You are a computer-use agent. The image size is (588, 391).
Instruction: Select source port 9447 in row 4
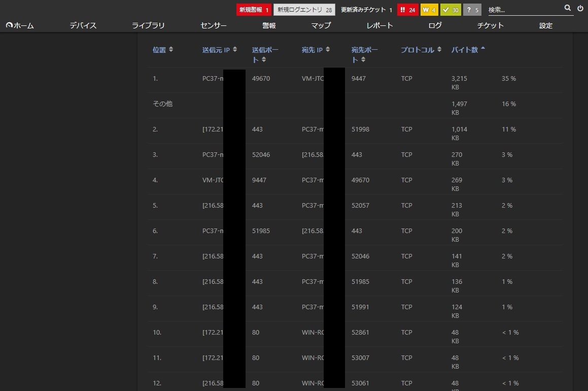coord(259,180)
